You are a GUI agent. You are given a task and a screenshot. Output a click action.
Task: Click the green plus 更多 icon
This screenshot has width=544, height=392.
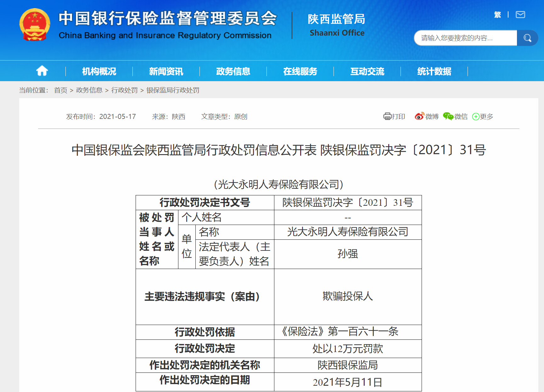point(476,117)
